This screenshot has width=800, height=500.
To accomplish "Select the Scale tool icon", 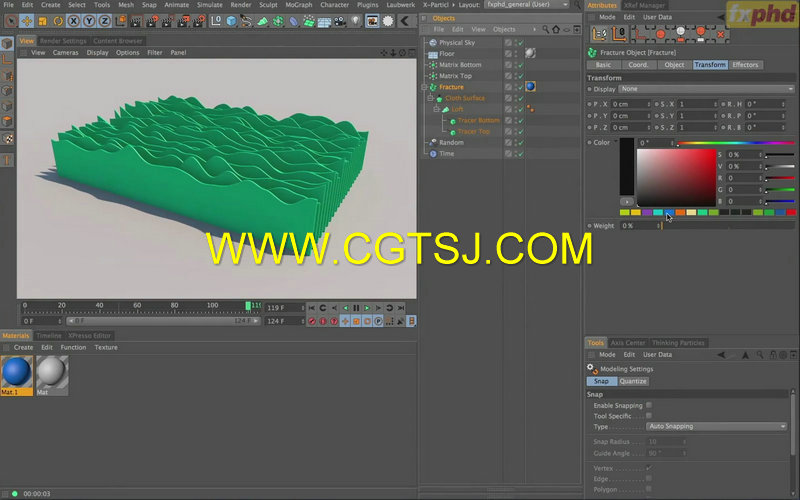I will coord(42,21).
